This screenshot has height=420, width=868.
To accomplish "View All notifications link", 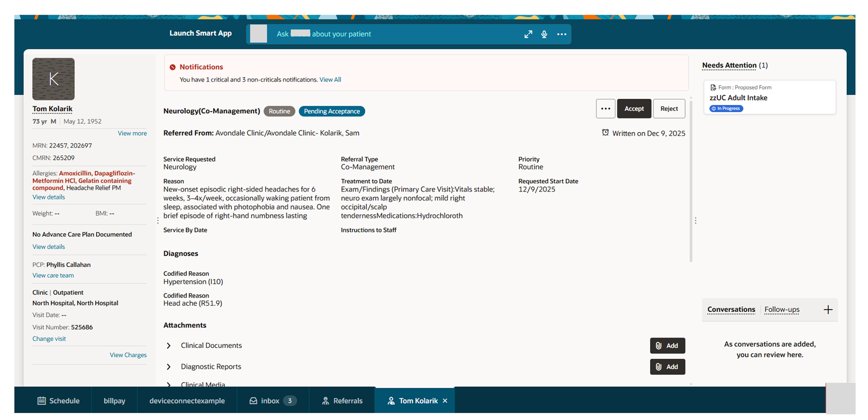I will click(x=330, y=80).
